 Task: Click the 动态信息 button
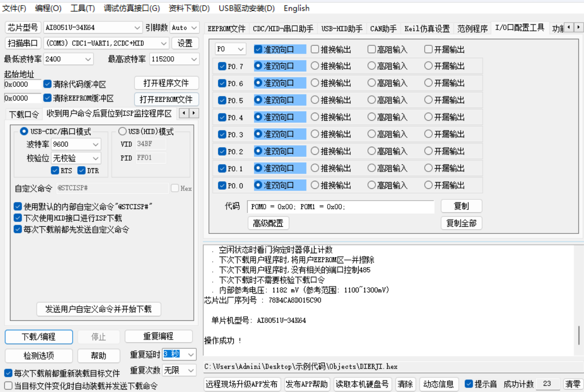tap(439, 384)
